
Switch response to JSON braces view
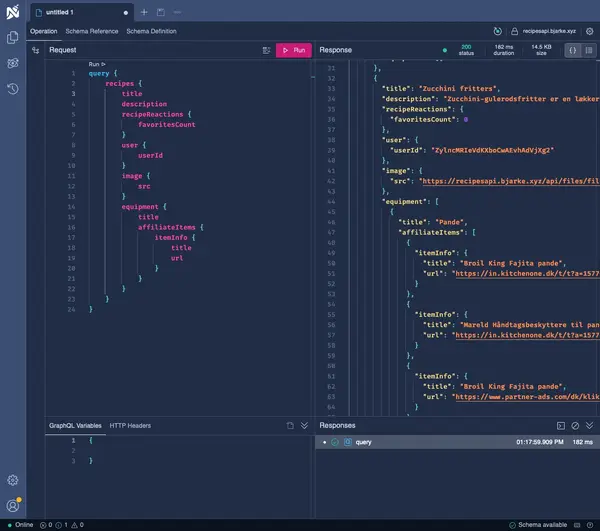pos(573,50)
